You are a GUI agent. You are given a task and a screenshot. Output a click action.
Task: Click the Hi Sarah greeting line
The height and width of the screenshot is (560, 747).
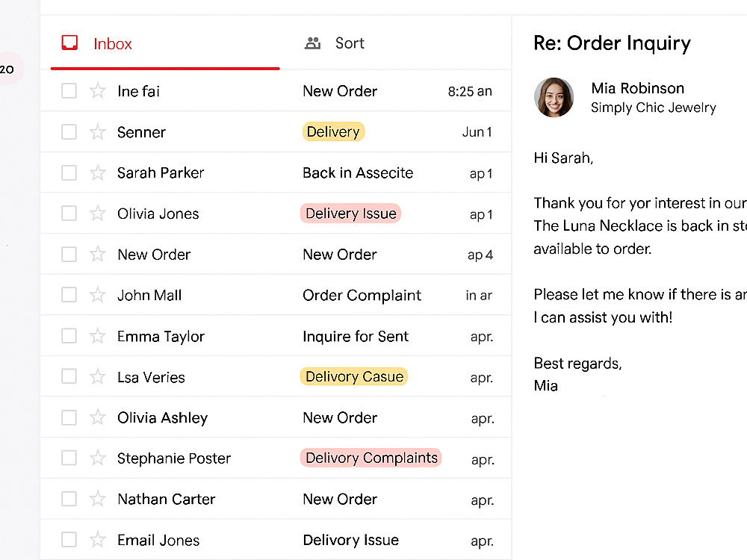click(563, 158)
